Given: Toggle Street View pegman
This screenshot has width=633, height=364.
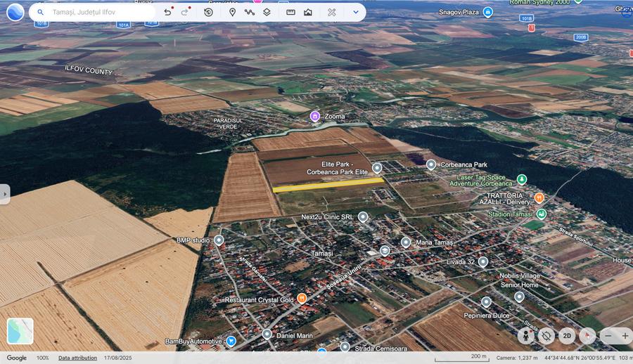Looking at the screenshot, I should 526,336.
